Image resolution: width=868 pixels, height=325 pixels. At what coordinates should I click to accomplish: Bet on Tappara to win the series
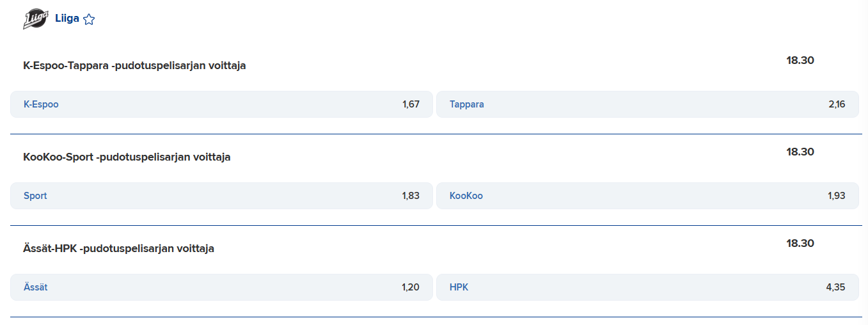click(x=647, y=104)
